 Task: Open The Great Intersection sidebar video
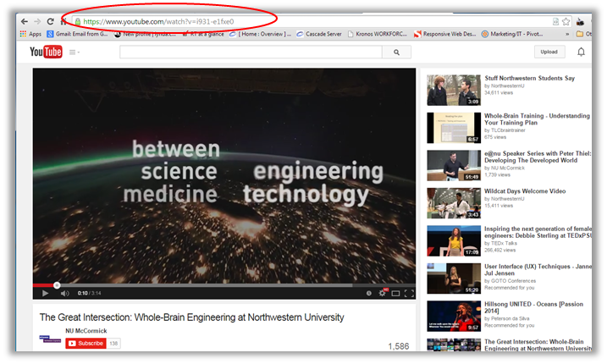tap(538, 345)
